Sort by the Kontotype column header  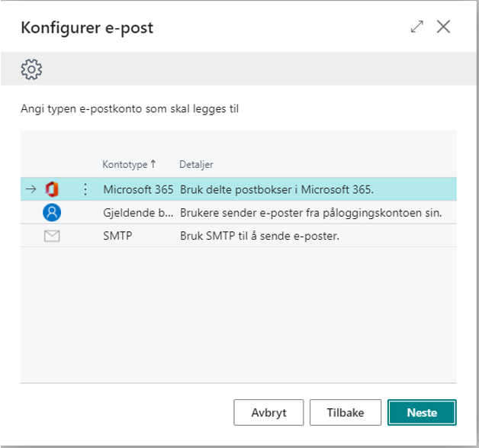coord(124,164)
